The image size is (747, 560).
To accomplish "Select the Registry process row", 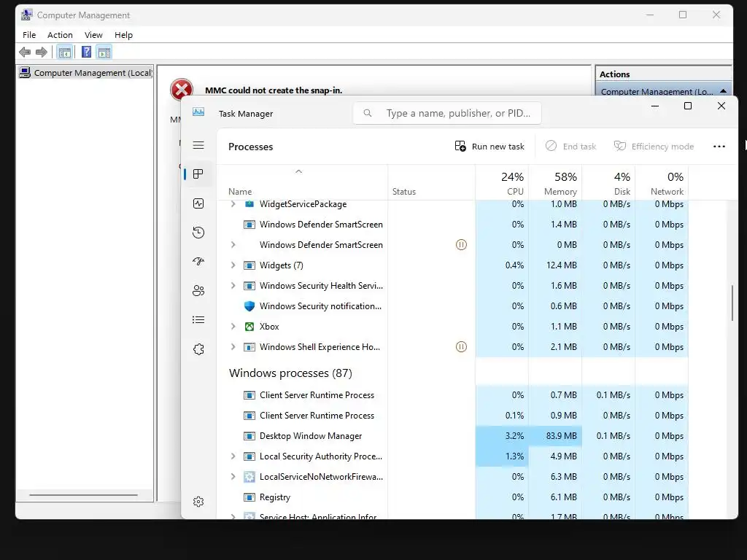I will pyautogui.click(x=452, y=497).
